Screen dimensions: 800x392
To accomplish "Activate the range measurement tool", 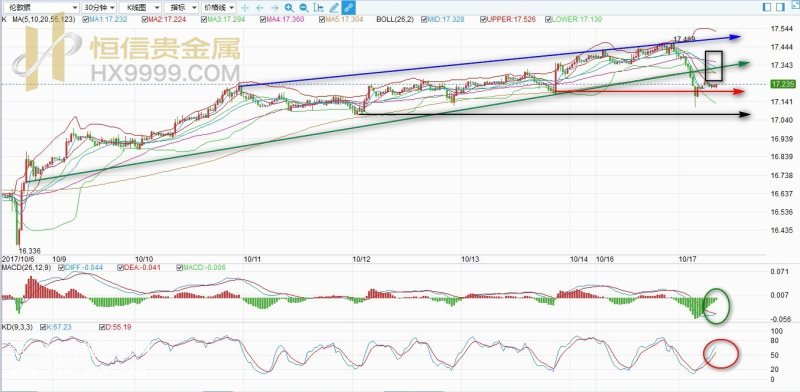I will pos(319,8).
